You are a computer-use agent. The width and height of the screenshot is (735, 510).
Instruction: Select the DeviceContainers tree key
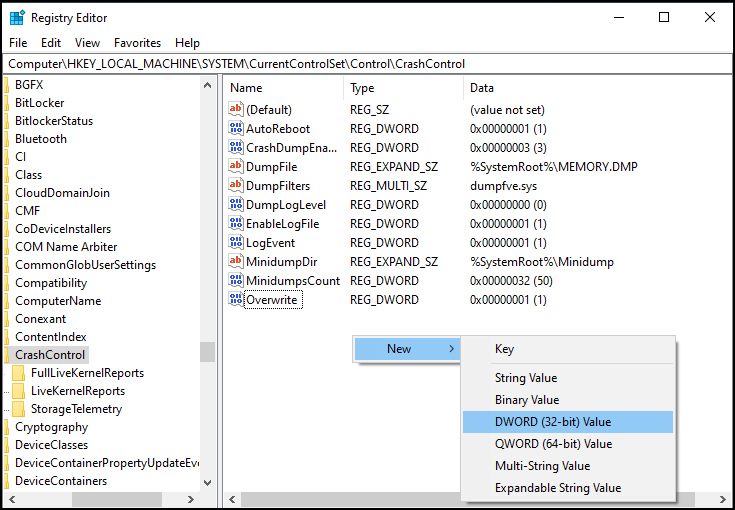pyautogui.click(x=61, y=481)
